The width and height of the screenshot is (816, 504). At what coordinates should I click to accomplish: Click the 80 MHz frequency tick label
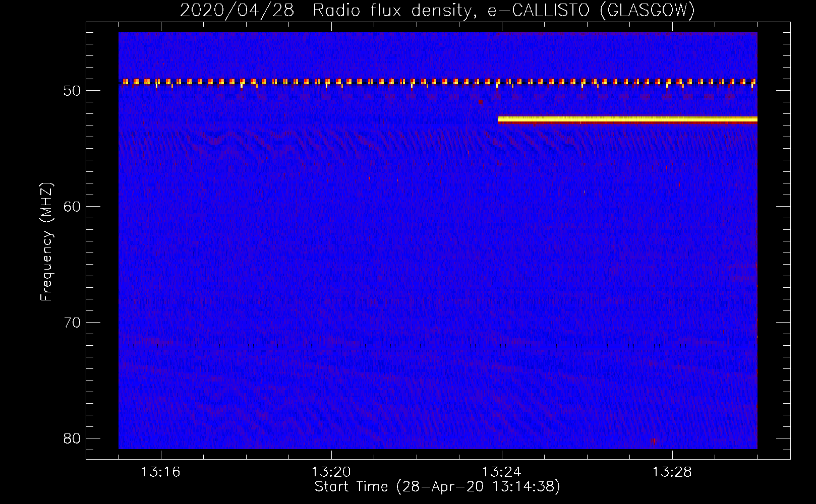[73, 438]
